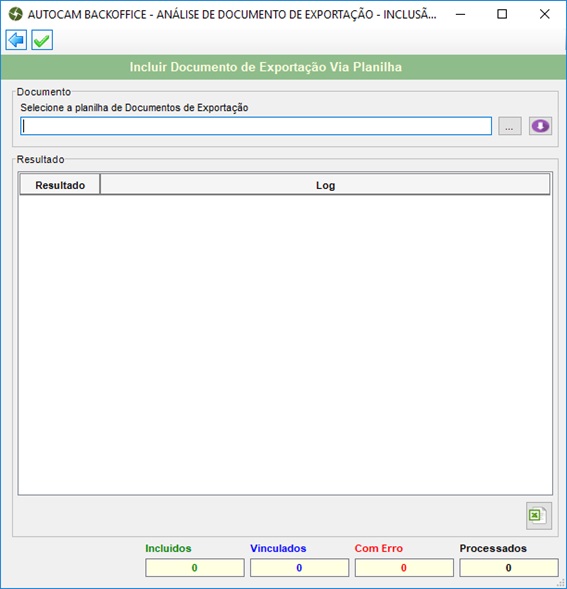This screenshot has width=567, height=589.
Task: Close the Autocam Backoffice window
Action: tap(544, 14)
